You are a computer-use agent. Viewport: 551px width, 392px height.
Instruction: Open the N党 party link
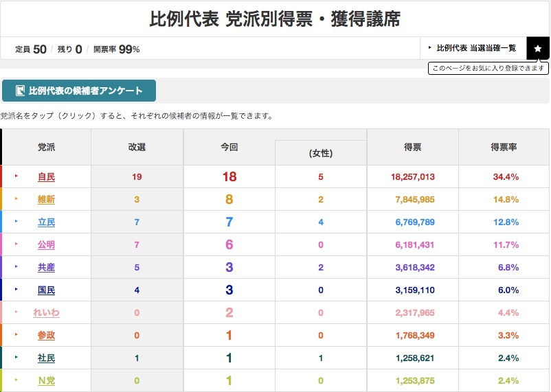[x=47, y=381]
